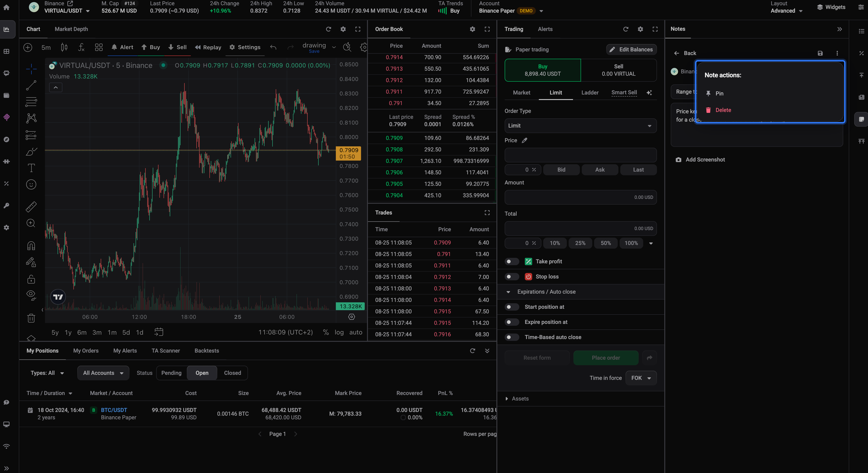Viewport: 868px width, 473px height.
Task: Click Add Screenshot in Notes
Action: (x=700, y=160)
